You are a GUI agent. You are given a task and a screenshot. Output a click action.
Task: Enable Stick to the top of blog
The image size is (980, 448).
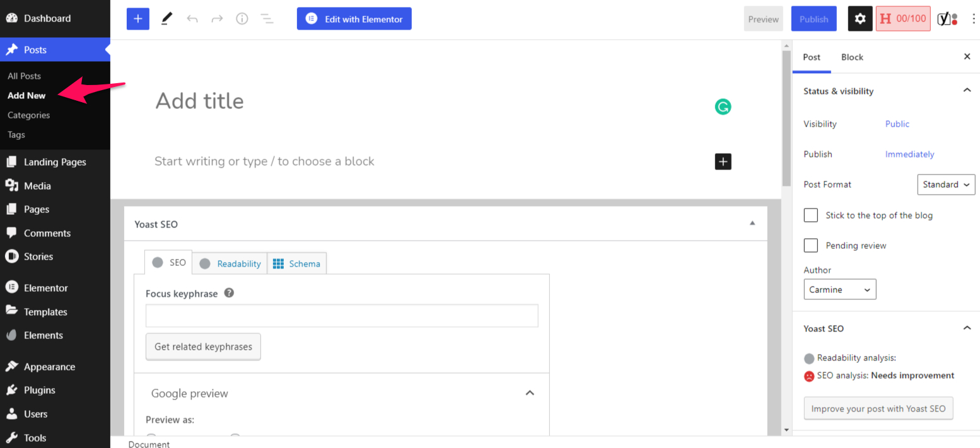(811, 215)
